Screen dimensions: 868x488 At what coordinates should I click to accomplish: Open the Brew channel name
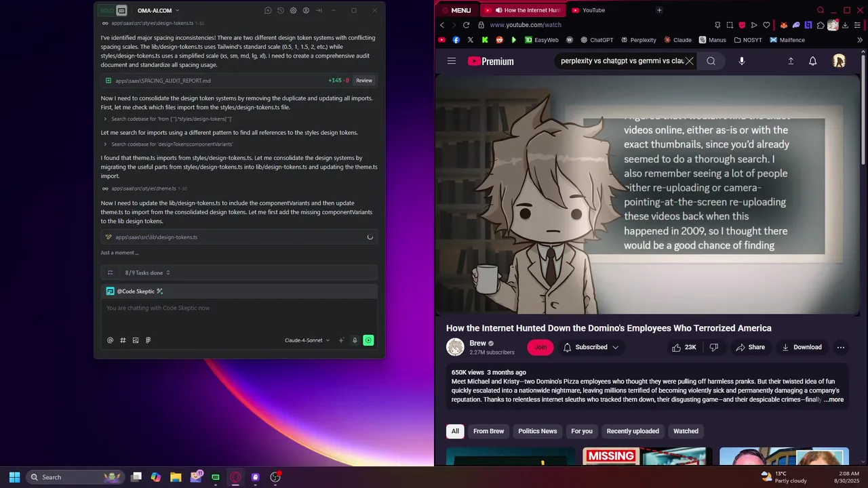click(x=477, y=343)
